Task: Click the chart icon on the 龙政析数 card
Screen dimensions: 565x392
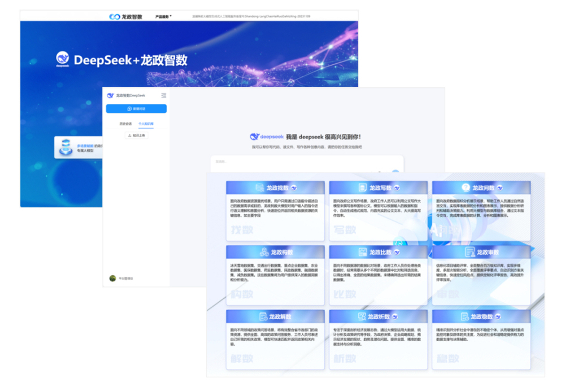Action: click(x=362, y=316)
